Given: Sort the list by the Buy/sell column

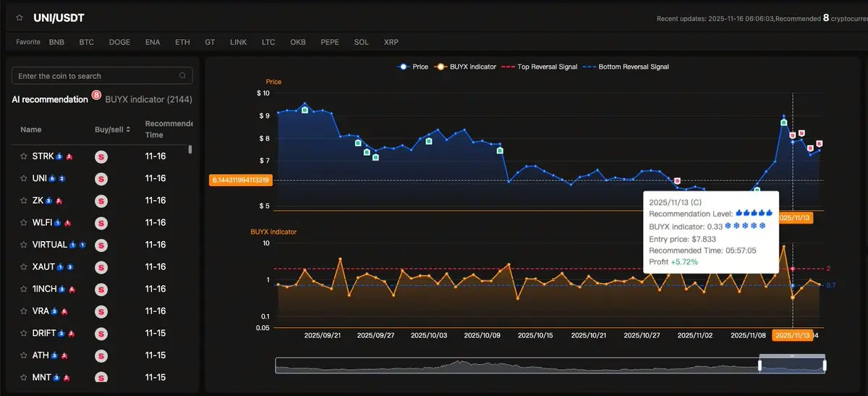Looking at the screenshot, I should click(x=113, y=130).
